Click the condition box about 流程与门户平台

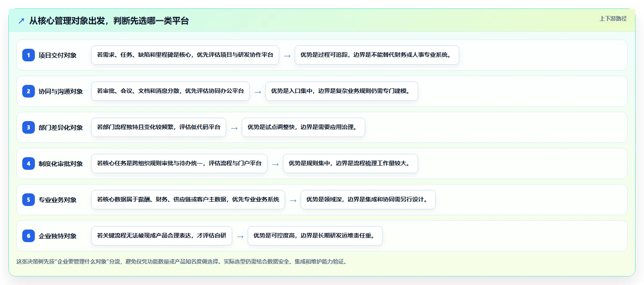coord(179,164)
